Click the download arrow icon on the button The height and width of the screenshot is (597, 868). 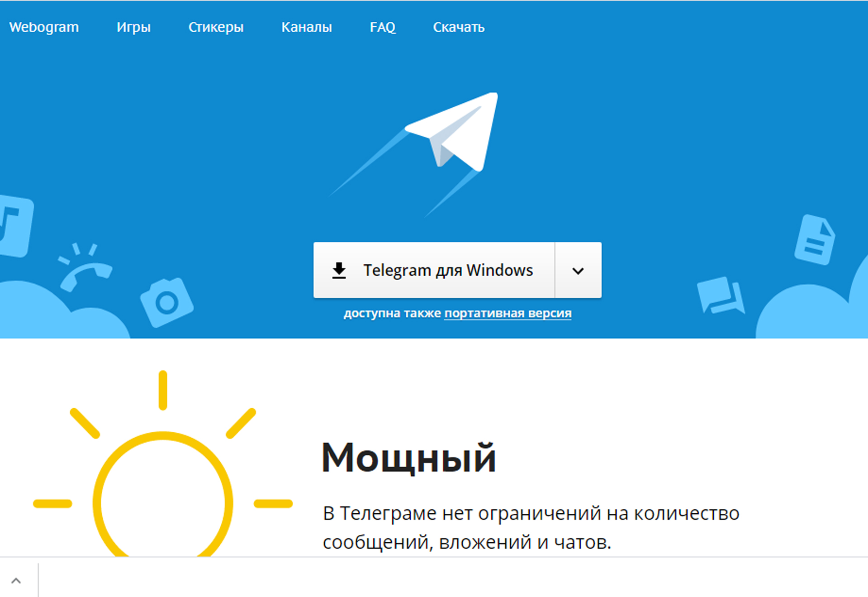(x=339, y=270)
